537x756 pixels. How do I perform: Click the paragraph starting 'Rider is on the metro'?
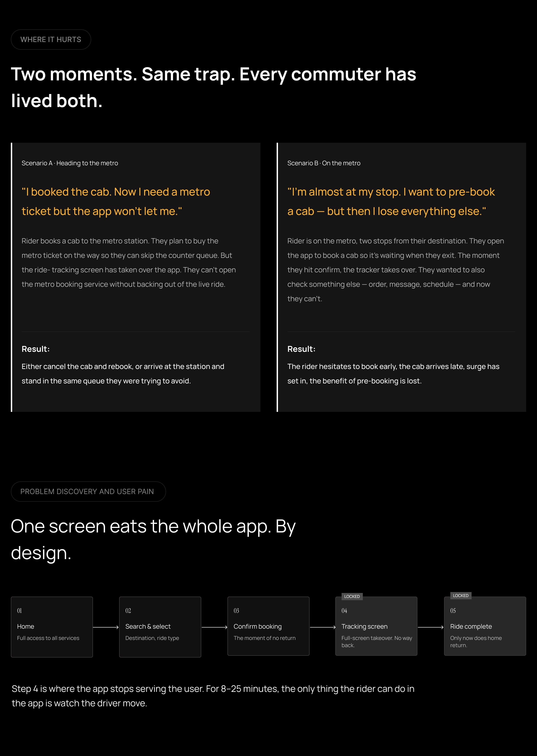[x=396, y=270]
